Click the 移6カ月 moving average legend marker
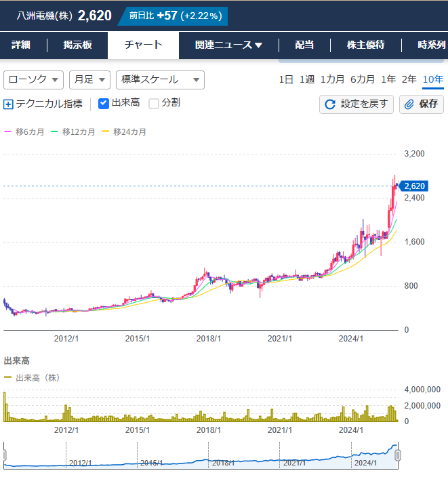The width and height of the screenshot is (448, 477). click(x=8, y=132)
